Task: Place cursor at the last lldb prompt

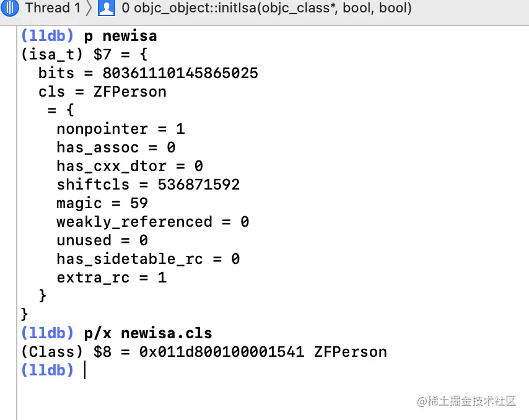Action: (x=85, y=370)
